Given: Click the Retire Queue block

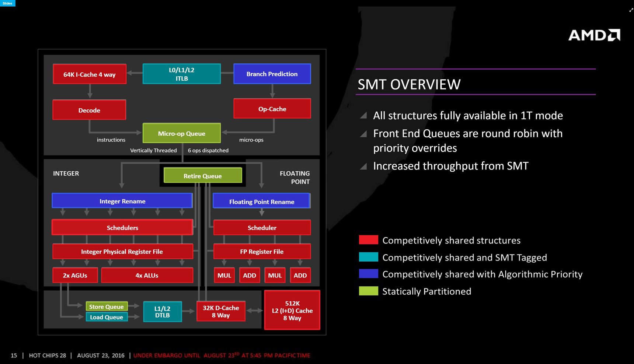Looking at the screenshot, I should coord(203,175).
